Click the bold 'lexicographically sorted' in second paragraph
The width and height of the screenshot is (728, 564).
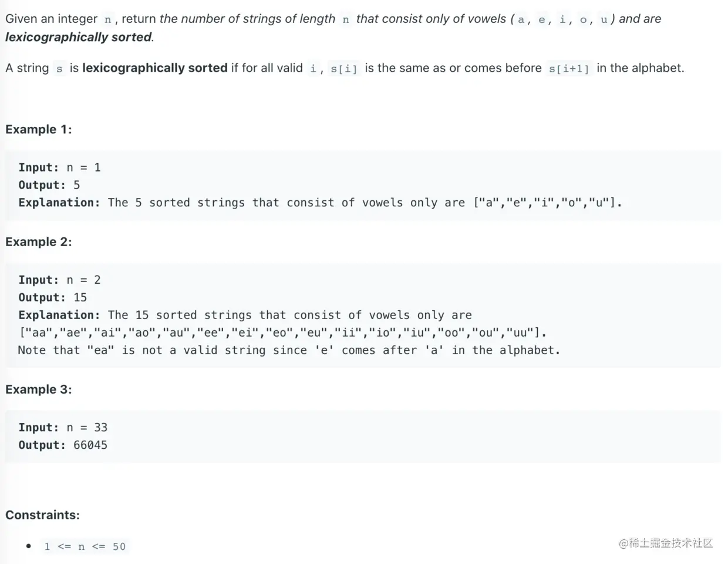point(154,68)
